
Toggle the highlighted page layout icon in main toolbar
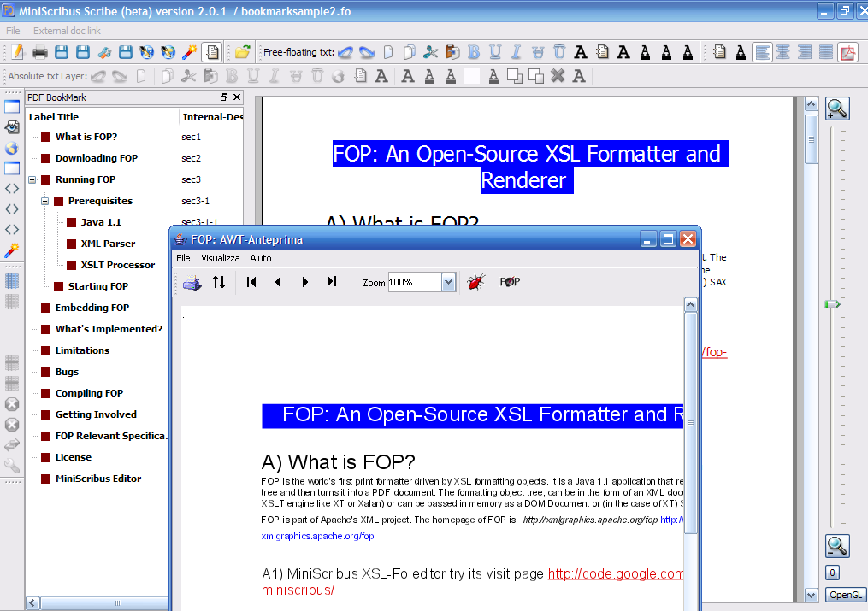pyautogui.click(x=212, y=52)
